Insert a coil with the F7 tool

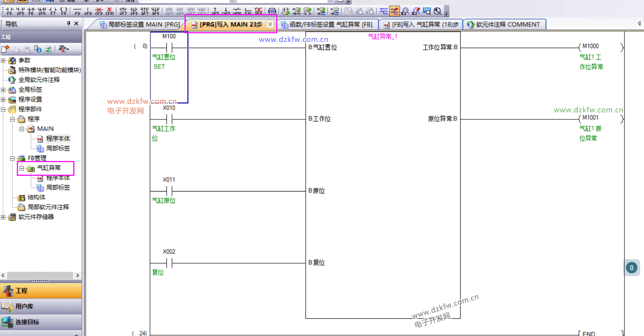point(53,11)
